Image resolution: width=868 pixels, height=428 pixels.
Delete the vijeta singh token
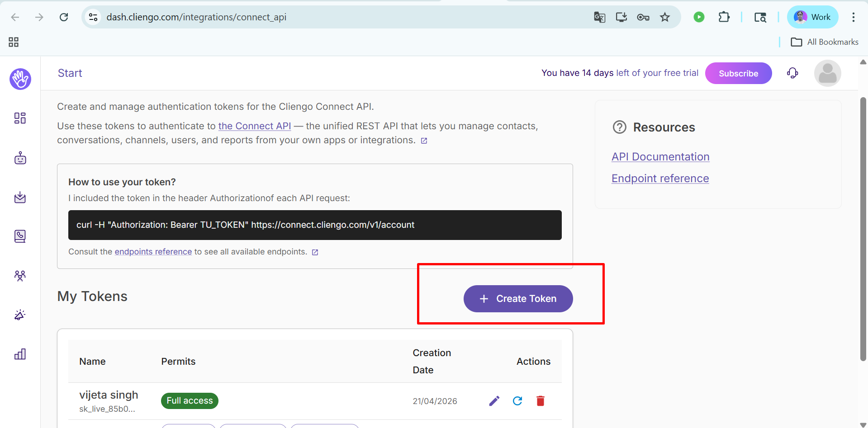point(541,401)
